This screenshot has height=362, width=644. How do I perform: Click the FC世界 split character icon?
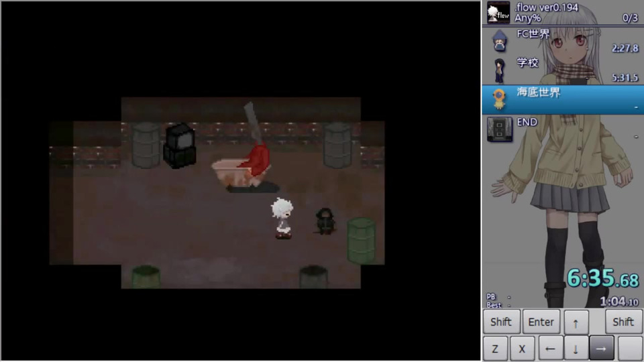click(x=499, y=41)
